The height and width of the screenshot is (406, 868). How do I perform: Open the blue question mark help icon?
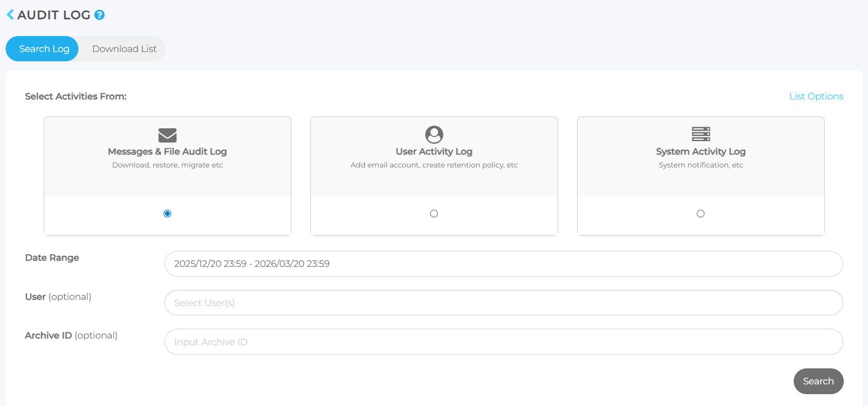[100, 15]
